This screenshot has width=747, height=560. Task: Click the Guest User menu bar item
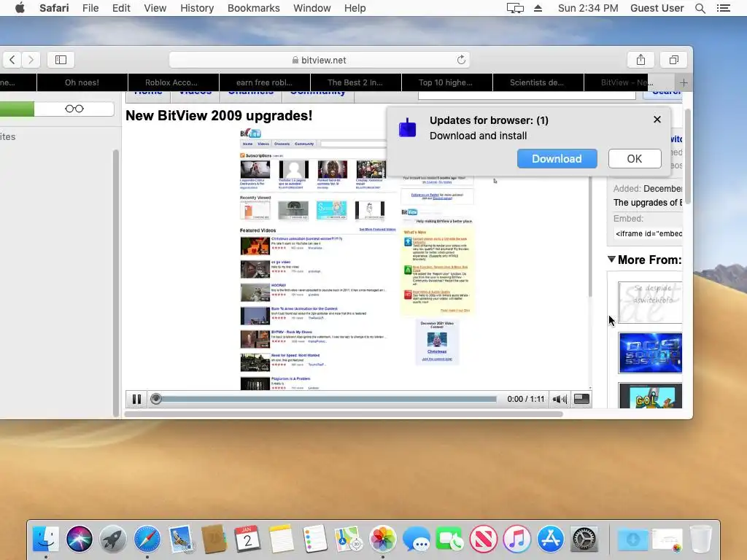click(657, 8)
